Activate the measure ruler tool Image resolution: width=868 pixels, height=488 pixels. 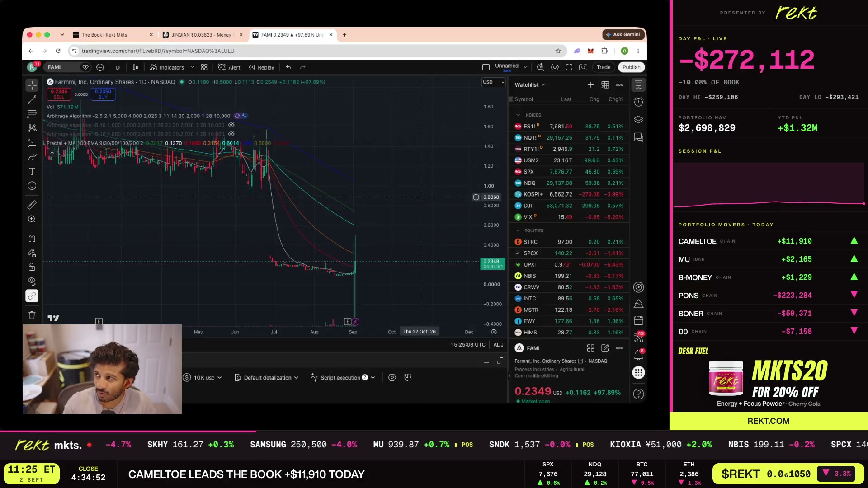32,205
